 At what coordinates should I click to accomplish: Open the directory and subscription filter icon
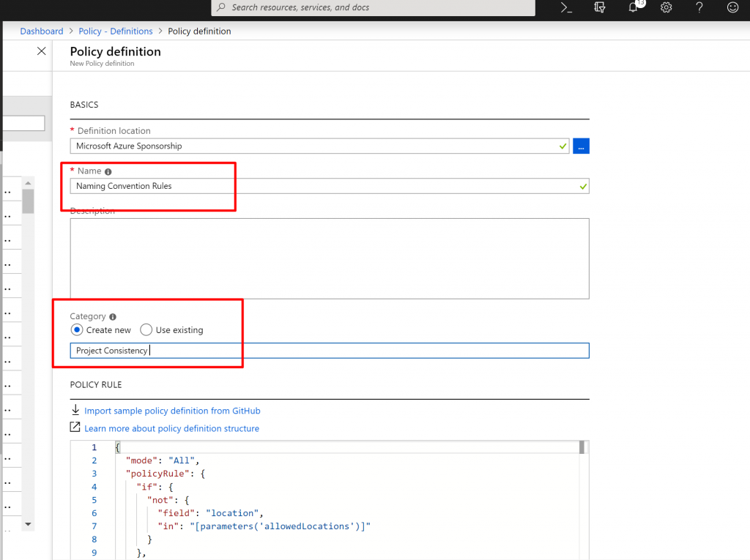pos(601,7)
